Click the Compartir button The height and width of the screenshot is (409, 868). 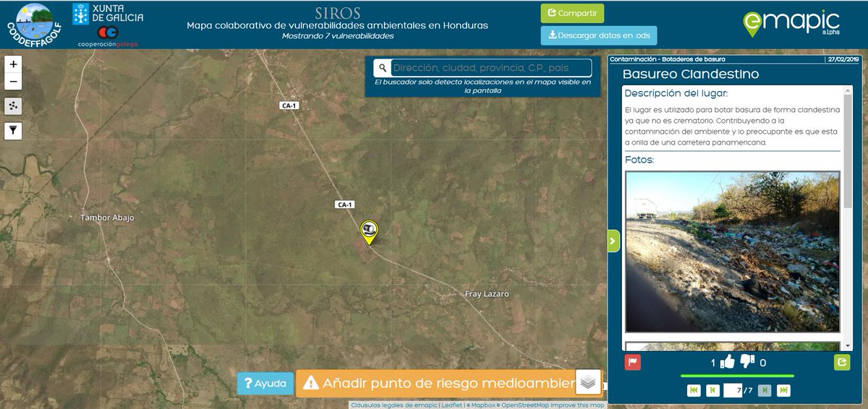pyautogui.click(x=571, y=13)
